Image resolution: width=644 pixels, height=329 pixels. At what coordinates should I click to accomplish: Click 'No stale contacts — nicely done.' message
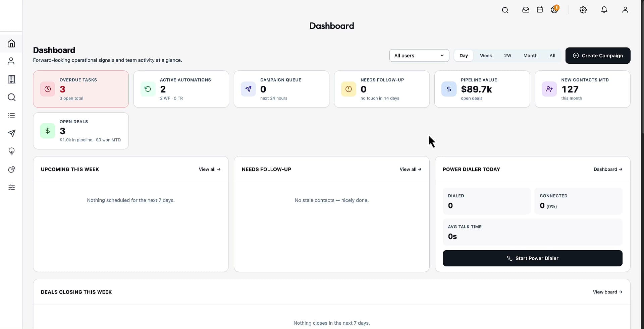pyautogui.click(x=331, y=200)
